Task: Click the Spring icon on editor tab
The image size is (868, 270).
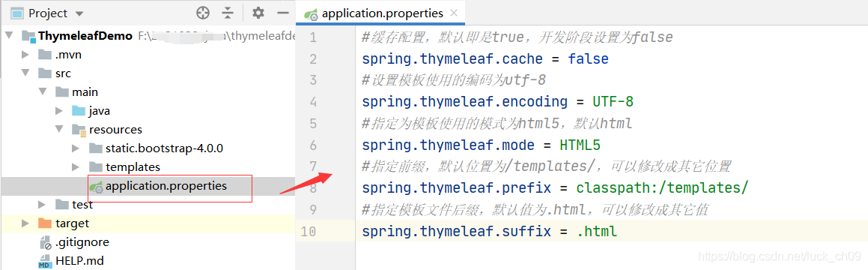Action: tap(311, 14)
